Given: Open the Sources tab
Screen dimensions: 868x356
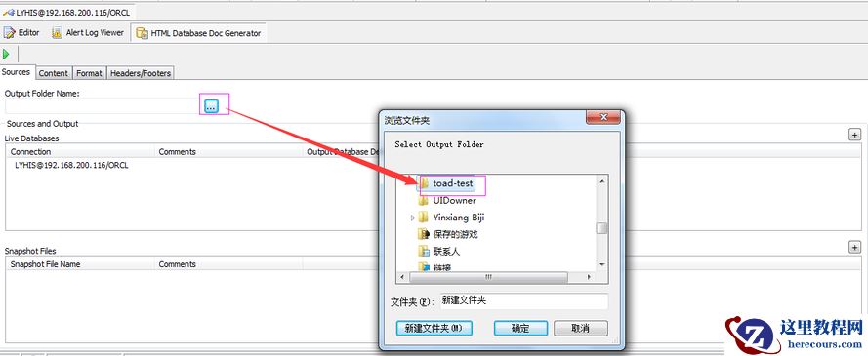Looking at the screenshot, I should tap(16, 72).
